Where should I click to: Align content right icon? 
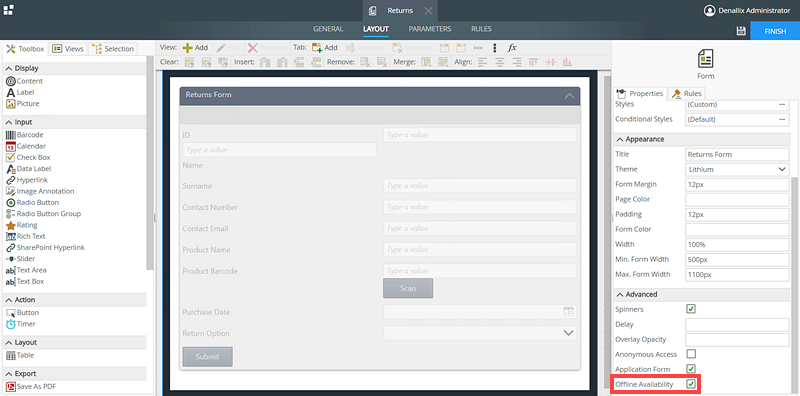pyautogui.click(x=517, y=62)
